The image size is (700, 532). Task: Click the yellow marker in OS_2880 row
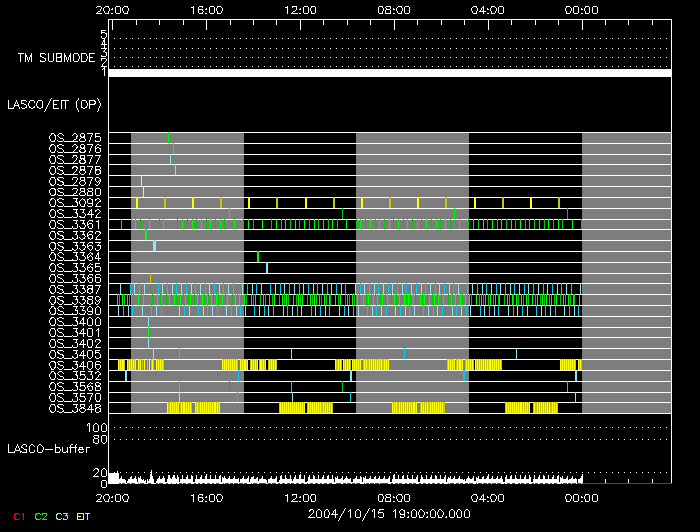coord(143,192)
